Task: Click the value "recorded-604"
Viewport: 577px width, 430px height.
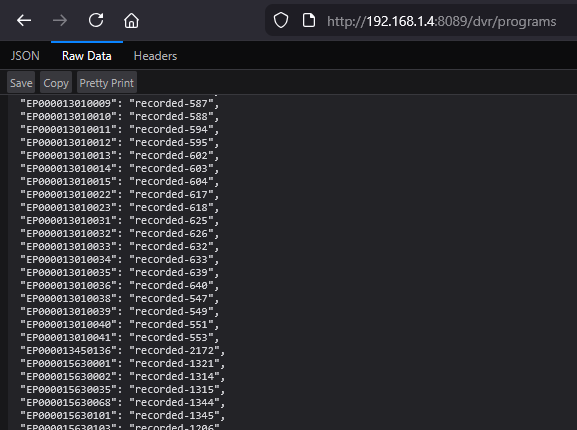Action: coord(171,182)
